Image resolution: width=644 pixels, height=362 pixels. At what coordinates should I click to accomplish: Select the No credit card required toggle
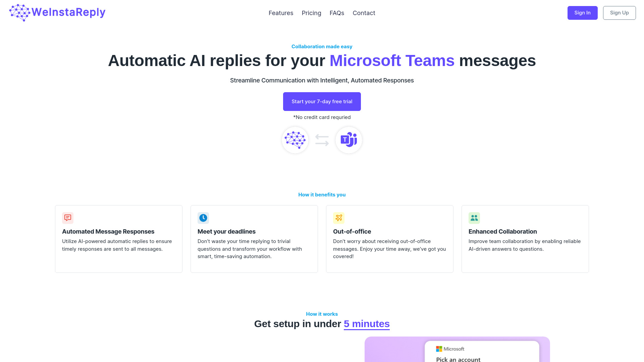[322, 117]
